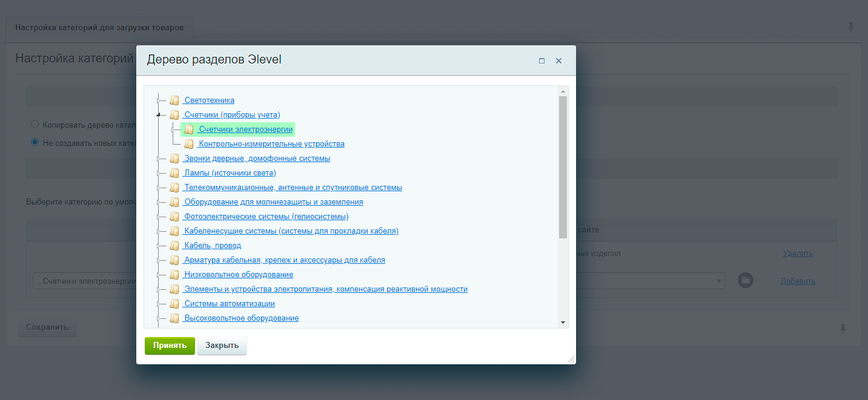Expand the Системы автоматизации tree node
868x400 pixels.
click(x=158, y=304)
